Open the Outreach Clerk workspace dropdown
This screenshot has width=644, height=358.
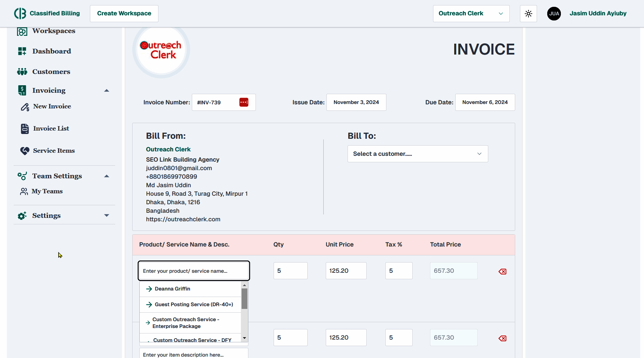(x=471, y=13)
